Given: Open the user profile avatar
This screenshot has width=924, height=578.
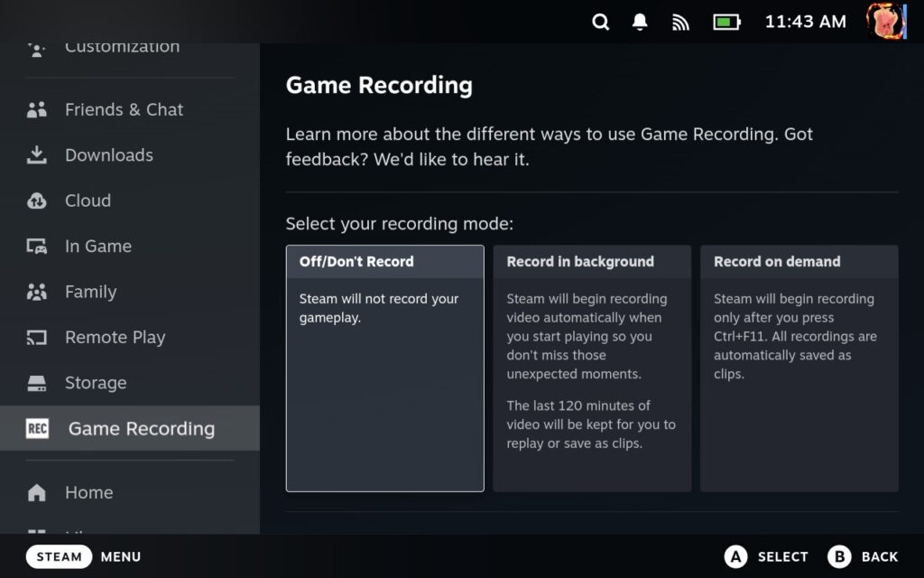Looking at the screenshot, I should click(886, 22).
